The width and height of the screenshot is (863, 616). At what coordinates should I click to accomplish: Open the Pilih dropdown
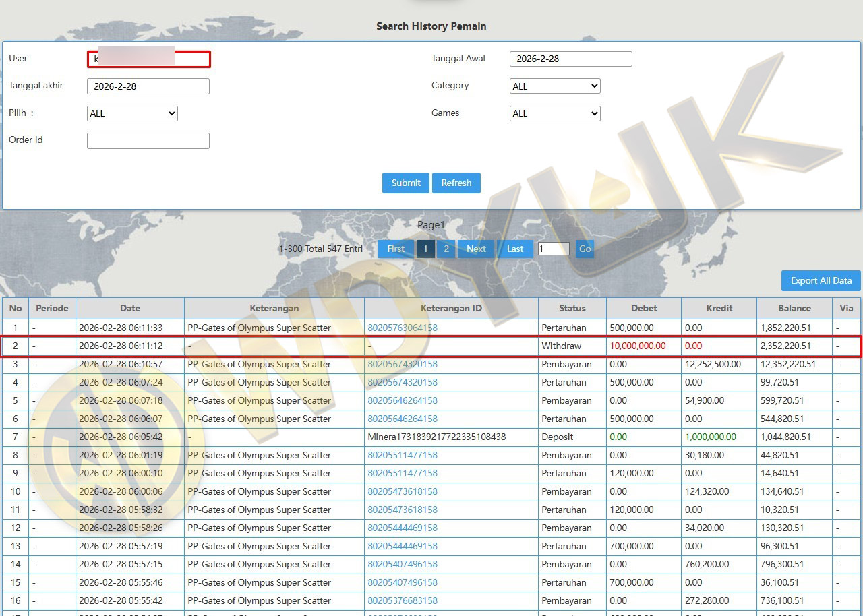[x=132, y=113]
